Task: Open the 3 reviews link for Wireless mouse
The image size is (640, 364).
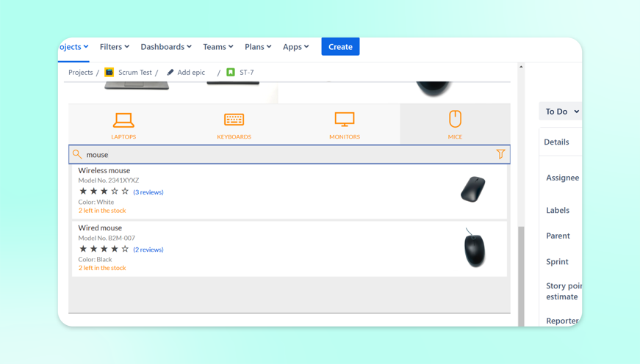Action: (x=148, y=192)
